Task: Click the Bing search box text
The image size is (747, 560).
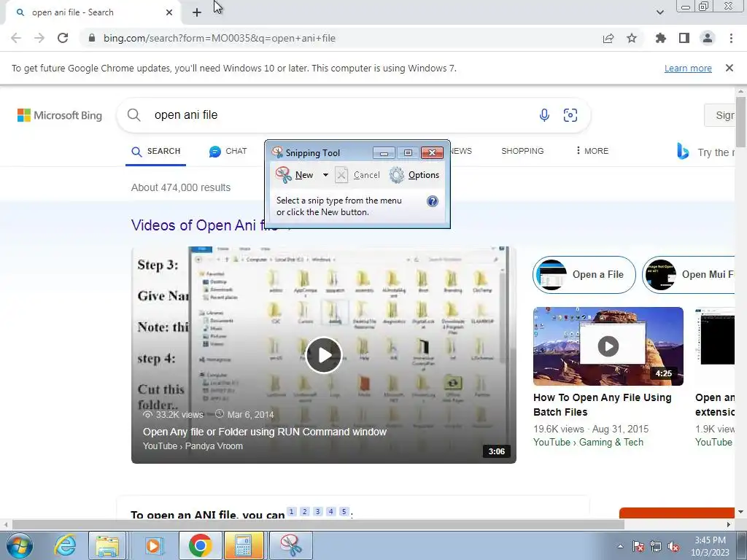Action: tap(186, 114)
